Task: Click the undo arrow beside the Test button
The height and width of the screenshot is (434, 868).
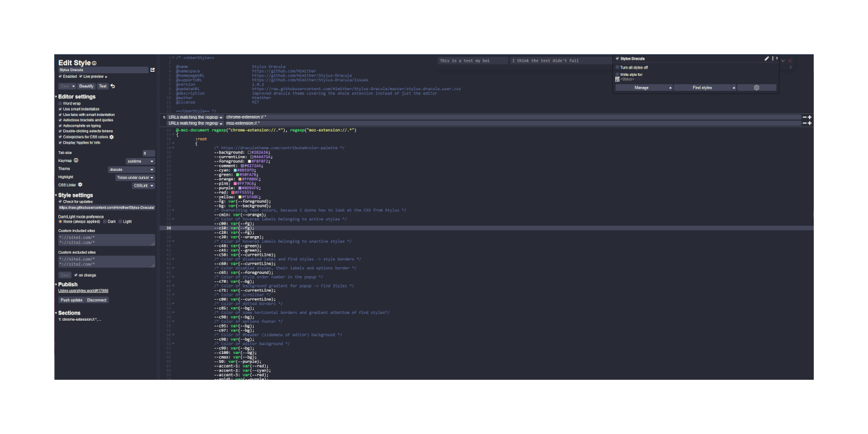Action: pos(113,86)
